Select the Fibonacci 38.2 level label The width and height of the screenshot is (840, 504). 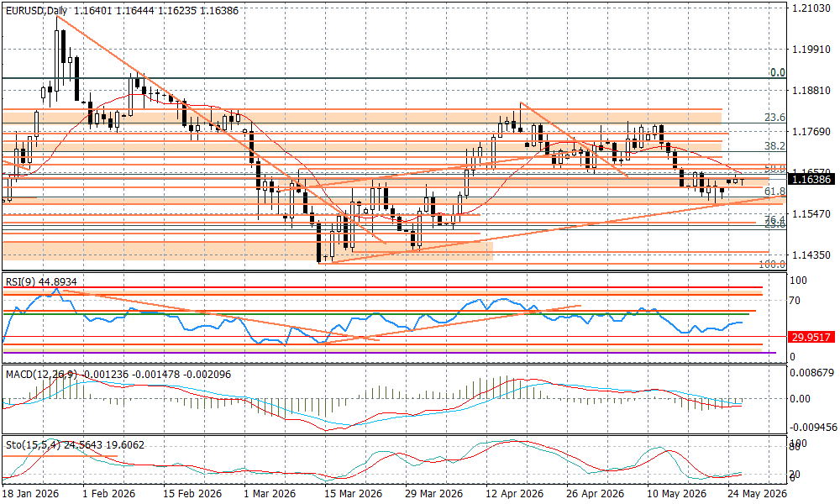774,145
